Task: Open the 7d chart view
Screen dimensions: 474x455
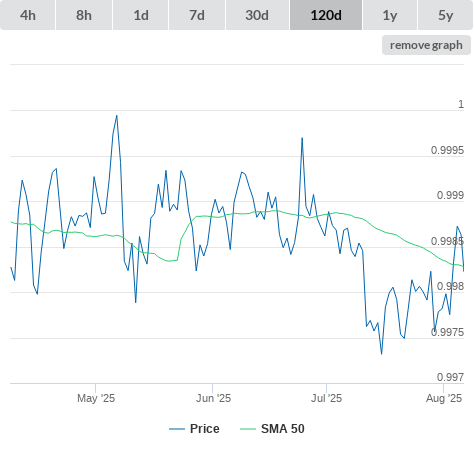Action: (197, 15)
